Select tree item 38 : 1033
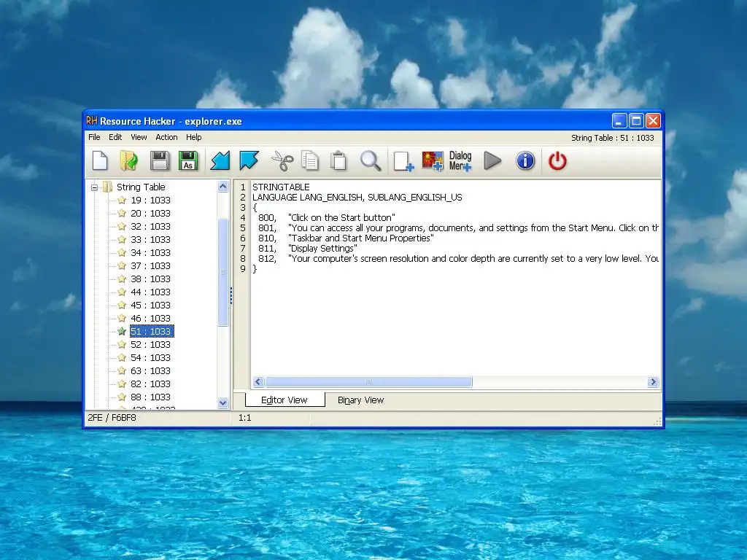747x560 pixels. [x=150, y=279]
